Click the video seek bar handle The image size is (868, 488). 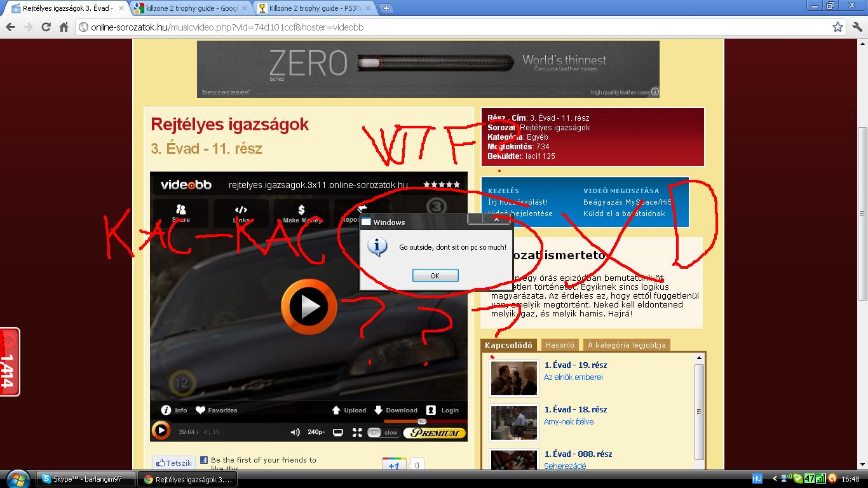click(x=421, y=421)
